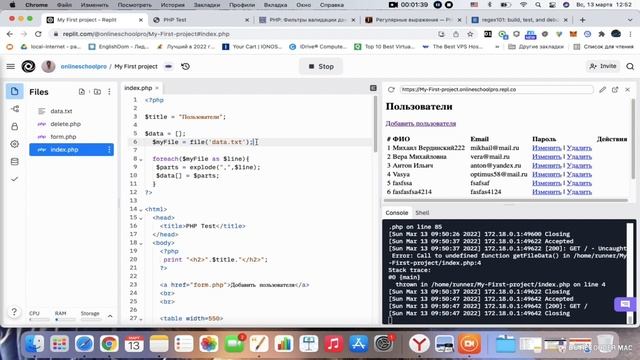Open the Unit tests checkmark icon
This screenshot has width=640, height=360.
pos(15,179)
